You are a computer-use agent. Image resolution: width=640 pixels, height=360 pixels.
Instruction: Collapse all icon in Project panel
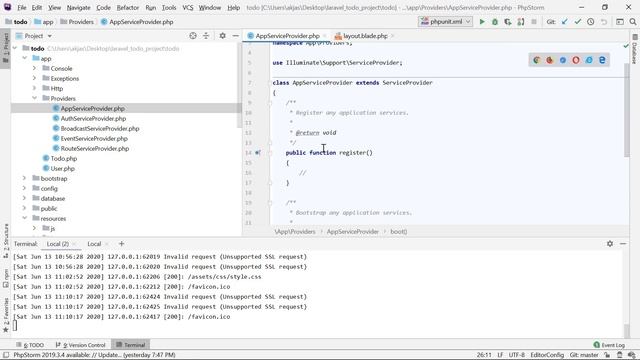(206, 36)
